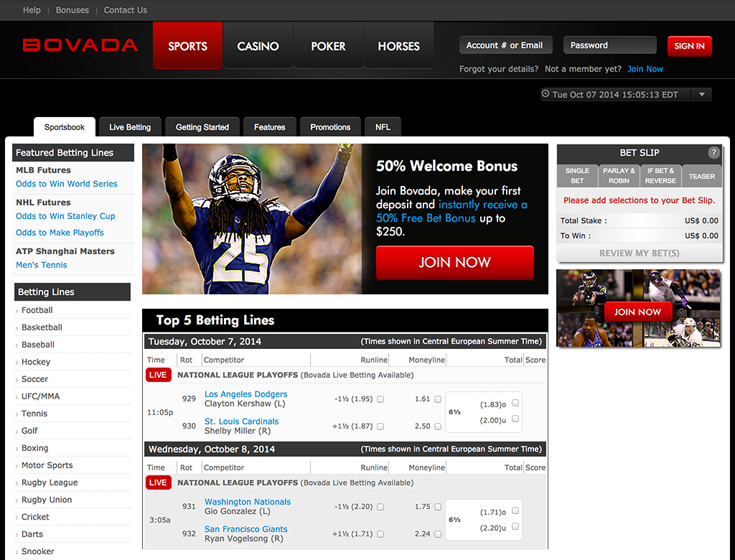This screenshot has height=560, width=735.
Task: Open Men's Tennis link
Action: point(41,265)
